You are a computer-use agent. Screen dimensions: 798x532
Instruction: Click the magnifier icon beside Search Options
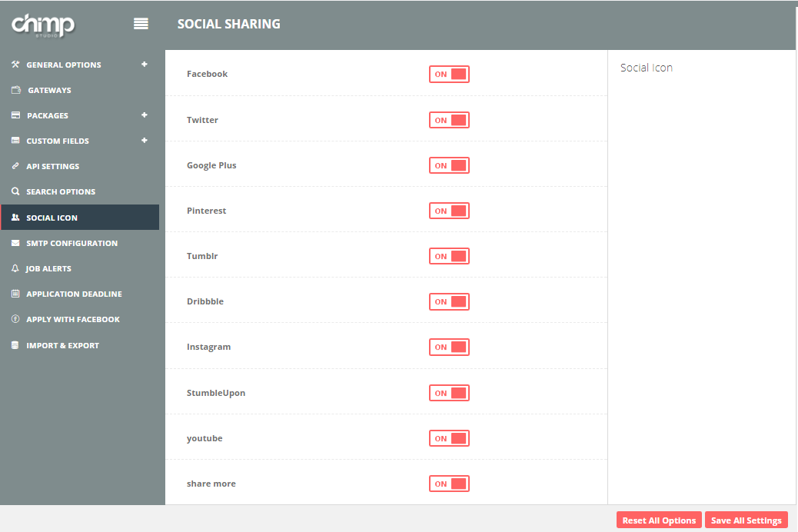click(15, 191)
